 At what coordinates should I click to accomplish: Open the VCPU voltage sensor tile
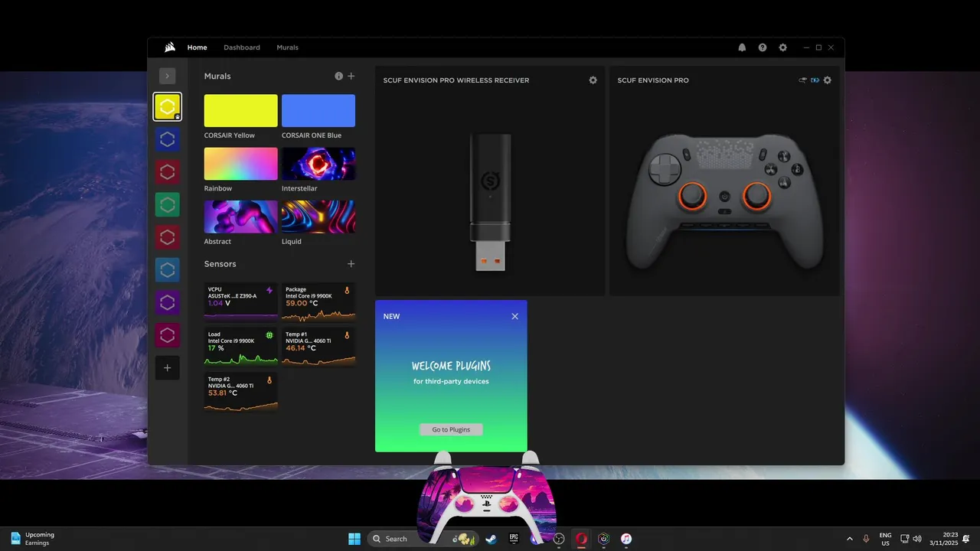[240, 302]
